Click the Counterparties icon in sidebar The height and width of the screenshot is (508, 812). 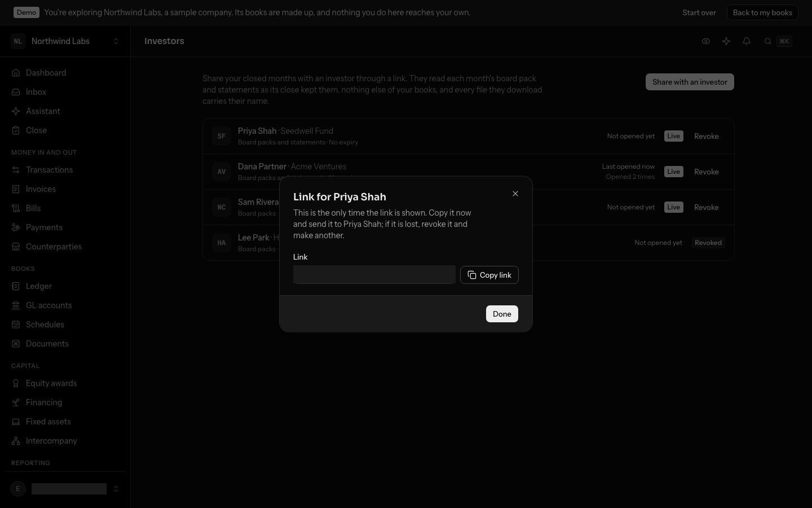pos(16,247)
